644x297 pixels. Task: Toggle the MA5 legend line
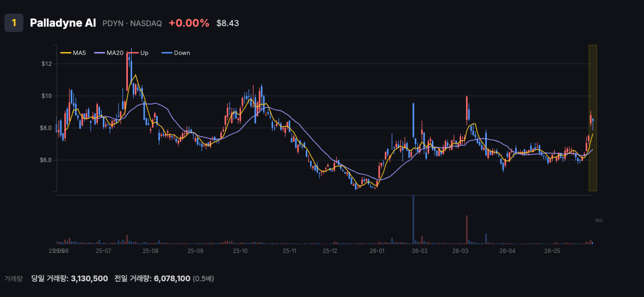pyautogui.click(x=73, y=53)
